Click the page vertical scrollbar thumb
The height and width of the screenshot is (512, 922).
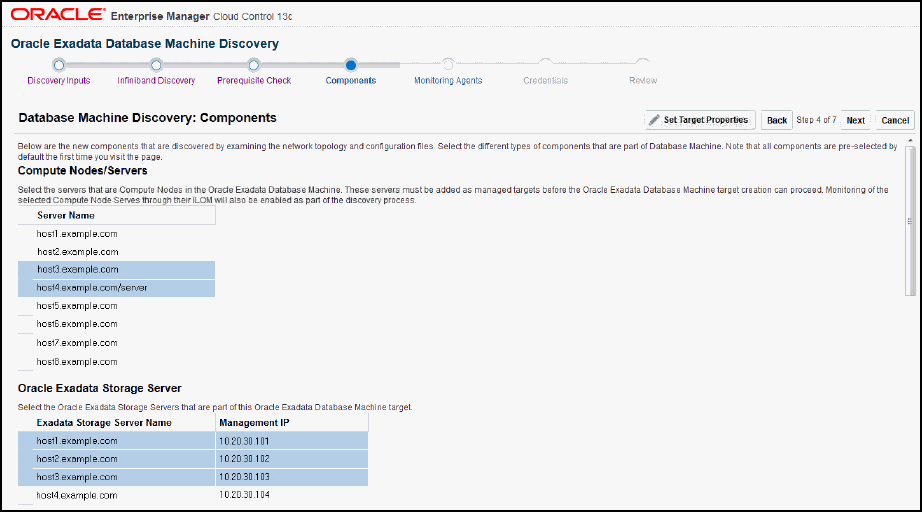pyautogui.click(x=910, y=221)
